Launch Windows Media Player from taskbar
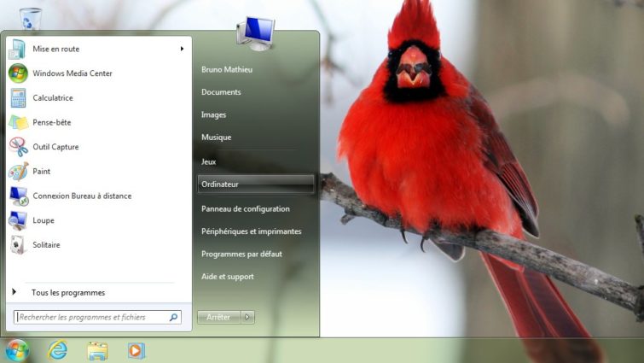The image size is (644, 363). [136, 351]
